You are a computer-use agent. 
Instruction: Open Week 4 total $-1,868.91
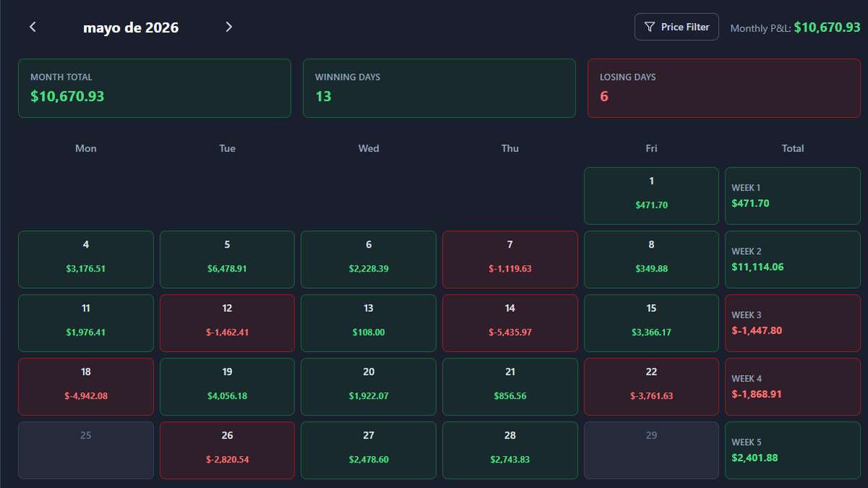[793, 387]
